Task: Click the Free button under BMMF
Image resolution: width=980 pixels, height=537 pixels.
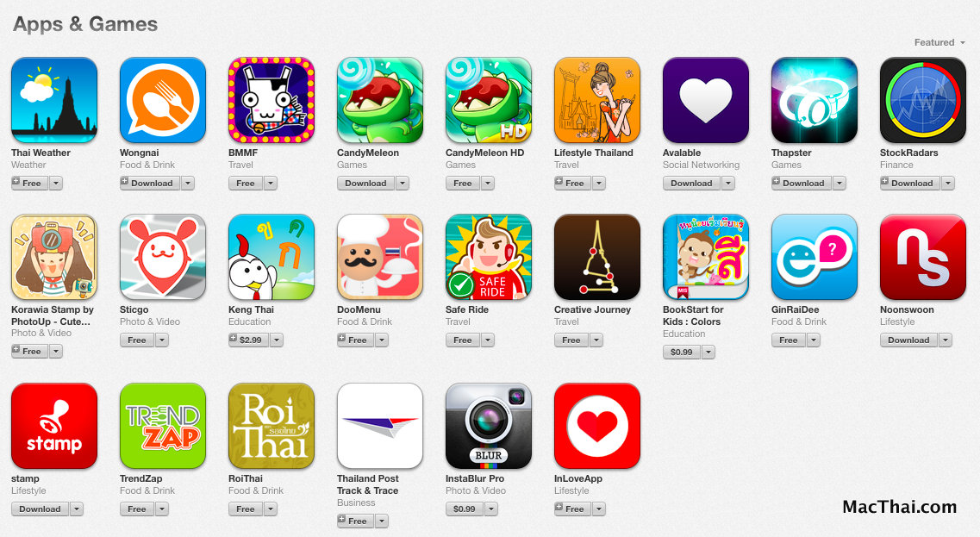Action: (246, 184)
